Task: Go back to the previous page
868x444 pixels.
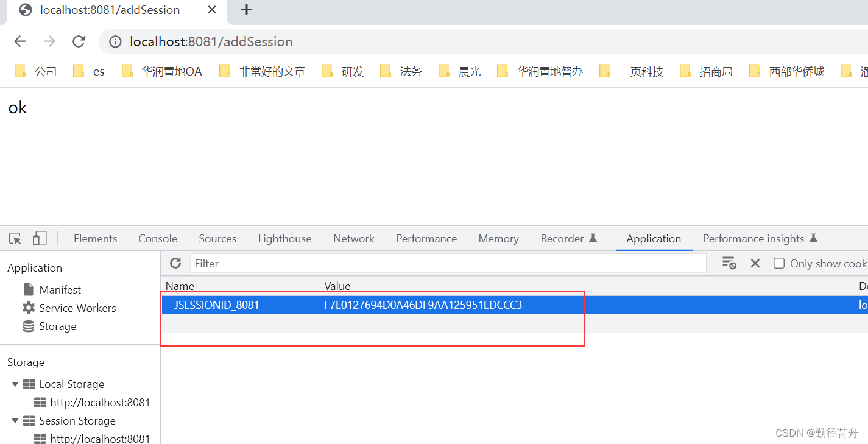Action: (x=20, y=41)
